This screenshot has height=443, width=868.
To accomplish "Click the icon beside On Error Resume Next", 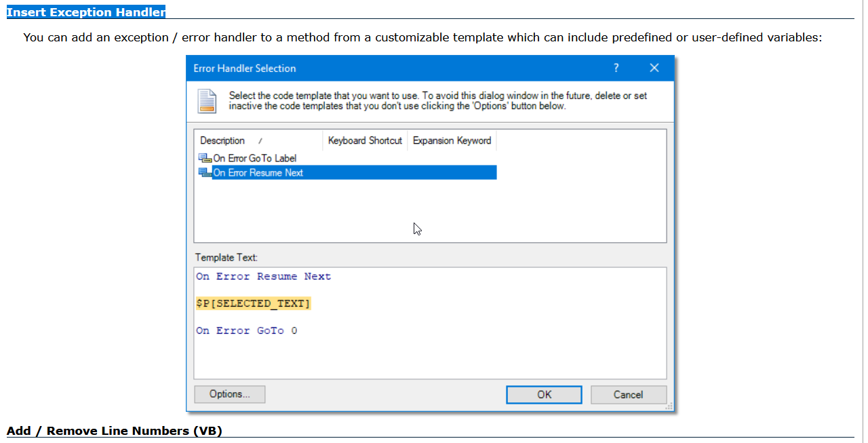I will [x=205, y=172].
